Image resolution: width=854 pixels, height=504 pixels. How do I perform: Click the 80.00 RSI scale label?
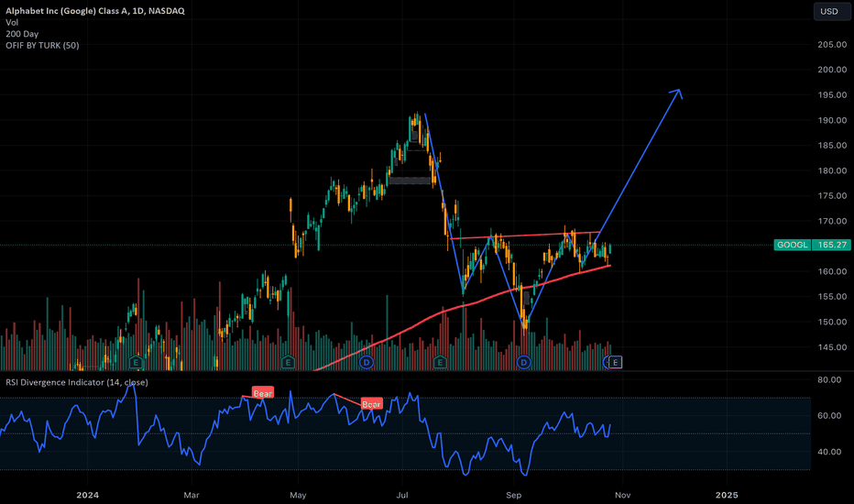click(829, 379)
